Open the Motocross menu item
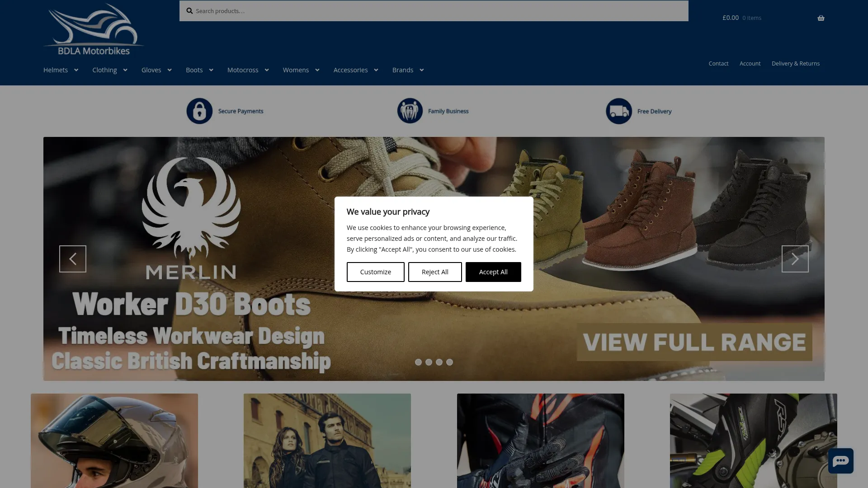Image resolution: width=868 pixels, height=488 pixels. pyautogui.click(x=243, y=70)
